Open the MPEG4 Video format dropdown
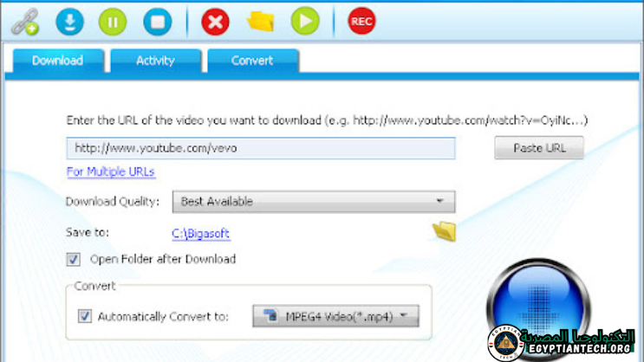644x362 pixels. [335, 316]
